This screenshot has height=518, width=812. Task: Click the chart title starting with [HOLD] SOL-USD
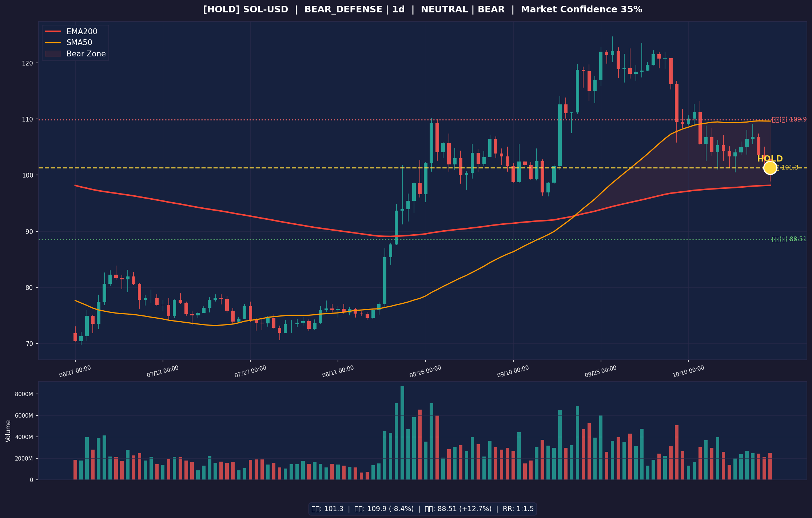tap(422, 9)
